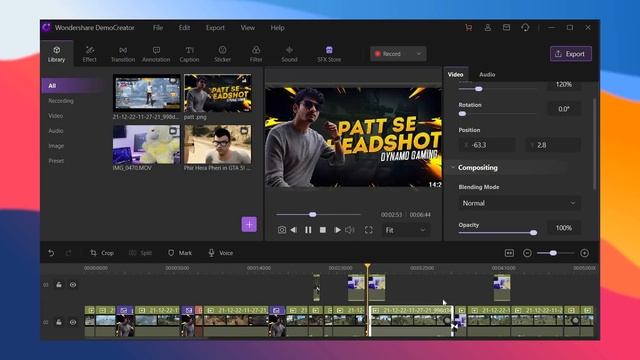Undo the last action
The image size is (640, 360).
pyautogui.click(x=51, y=253)
